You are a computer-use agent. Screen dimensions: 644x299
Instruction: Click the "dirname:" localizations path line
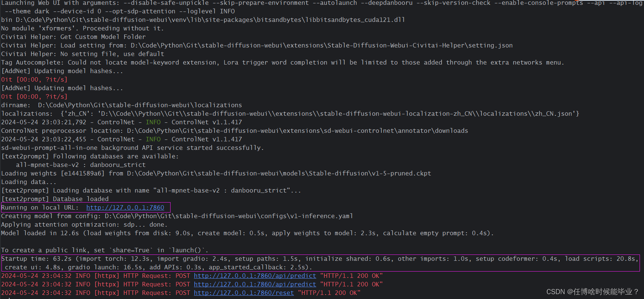(122, 105)
